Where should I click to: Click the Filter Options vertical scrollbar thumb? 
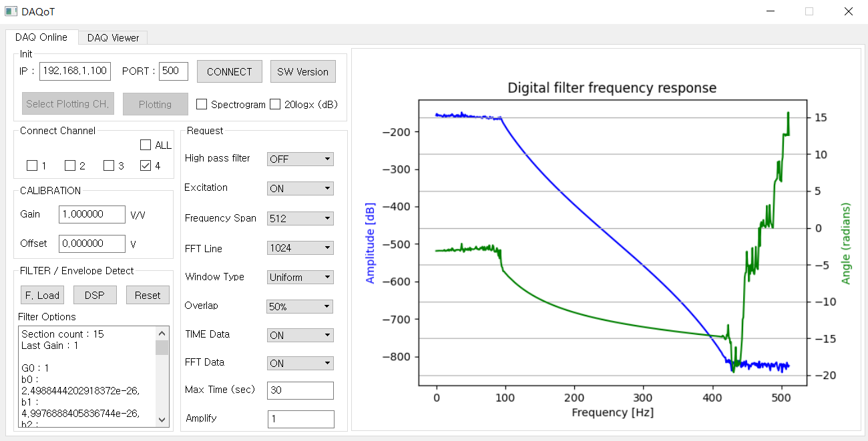point(162,347)
